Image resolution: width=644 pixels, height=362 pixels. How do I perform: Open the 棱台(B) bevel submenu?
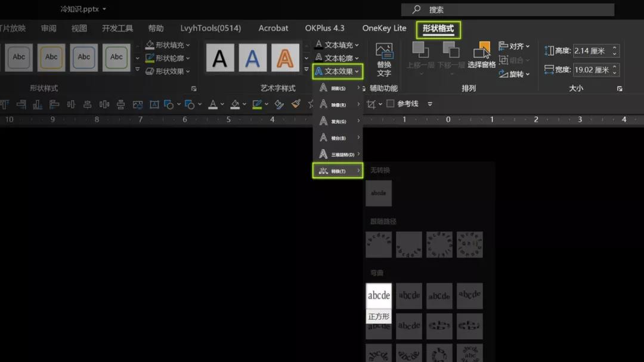[x=338, y=138]
